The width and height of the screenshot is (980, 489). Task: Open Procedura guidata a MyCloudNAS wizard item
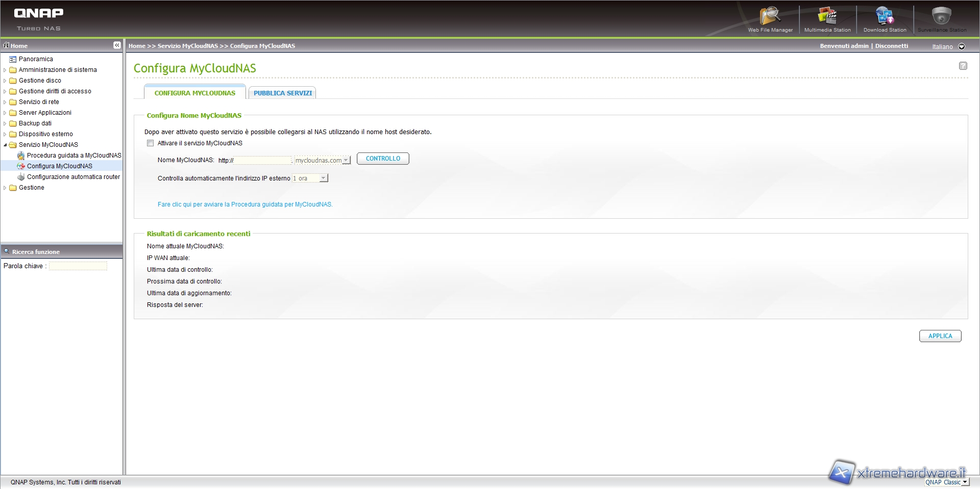click(x=73, y=156)
